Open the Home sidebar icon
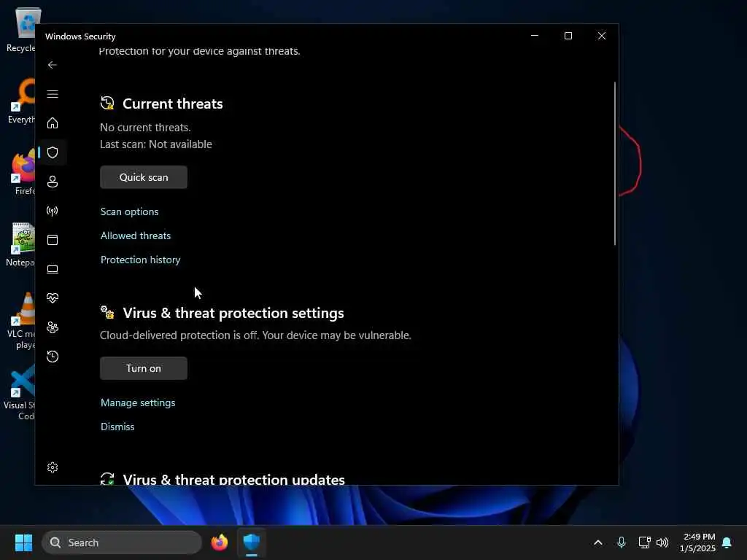 [x=53, y=123]
